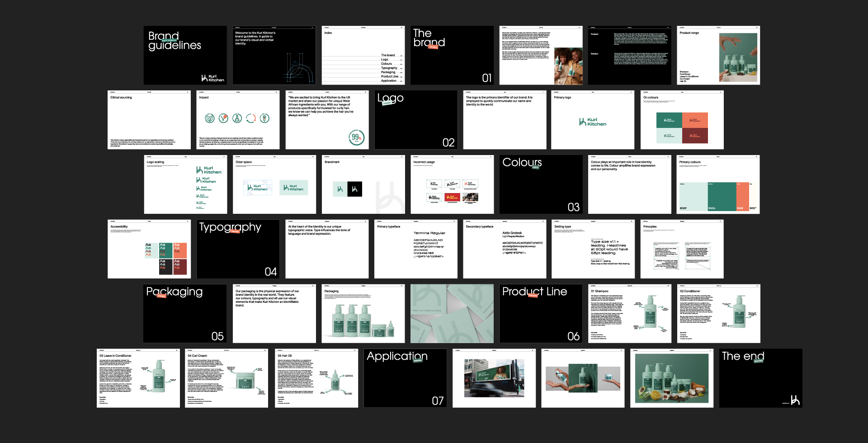Select "The brand" entry in the Index
The width and height of the screenshot is (868, 443).
(x=388, y=55)
